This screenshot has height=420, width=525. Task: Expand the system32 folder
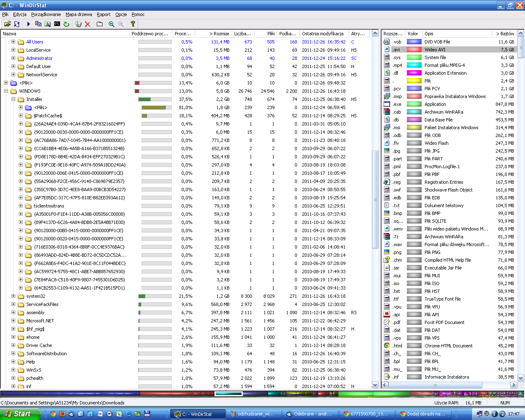pyautogui.click(x=13, y=296)
